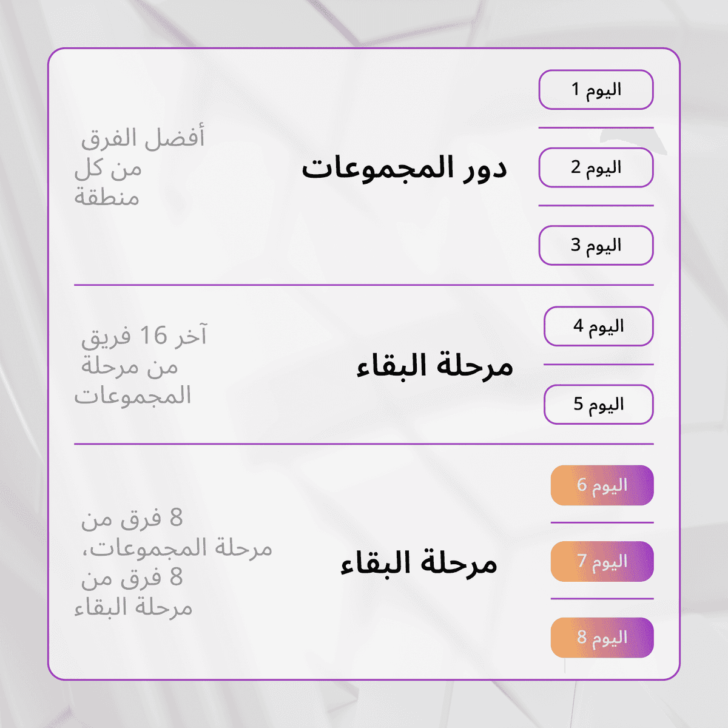Click the أفضل الفرق من كل منطقة description
The image size is (728, 728).
click(x=140, y=167)
